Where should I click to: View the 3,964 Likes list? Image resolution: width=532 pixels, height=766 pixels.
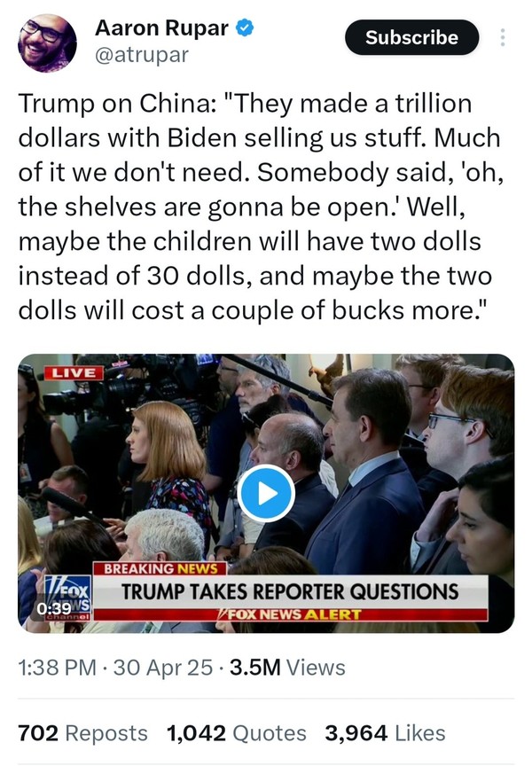pos(386,733)
